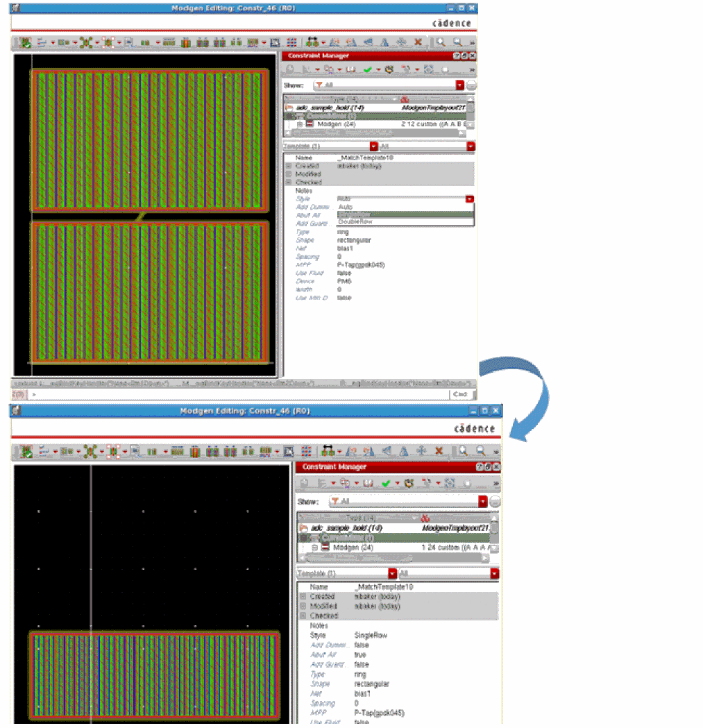The width and height of the screenshot is (703, 728).
Task: Click the SingleRow Style value in the bottom panel
Action: point(371,636)
